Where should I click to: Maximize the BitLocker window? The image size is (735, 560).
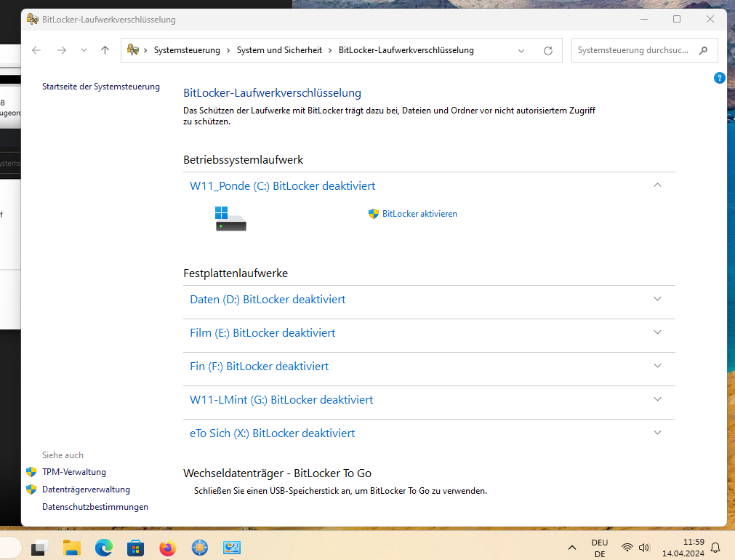677,19
